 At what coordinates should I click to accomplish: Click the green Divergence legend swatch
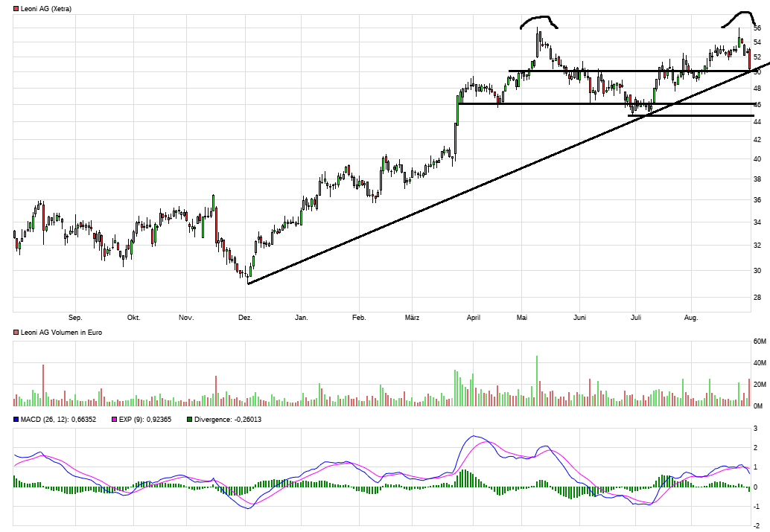tap(190, 419)
